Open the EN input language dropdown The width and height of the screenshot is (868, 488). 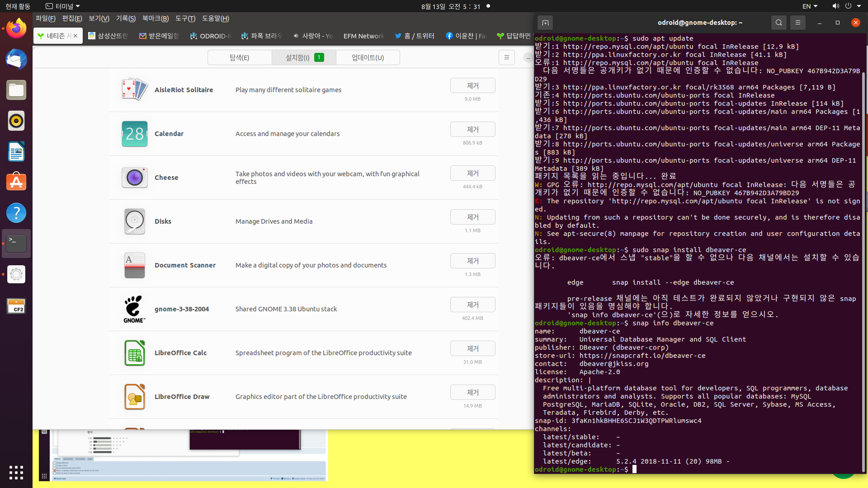pos(810,6)
